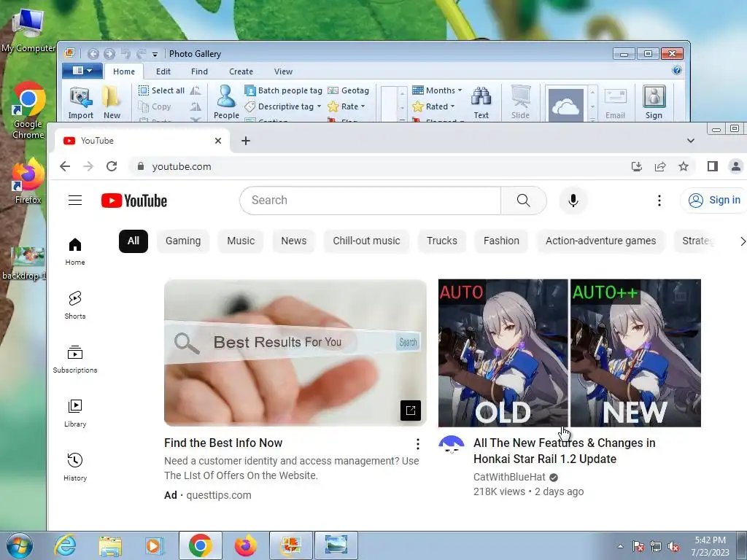Viewport: 747px width, 560px height.
Task: Click Geotag in Photo Gallery ribbon
Action: 348,90
